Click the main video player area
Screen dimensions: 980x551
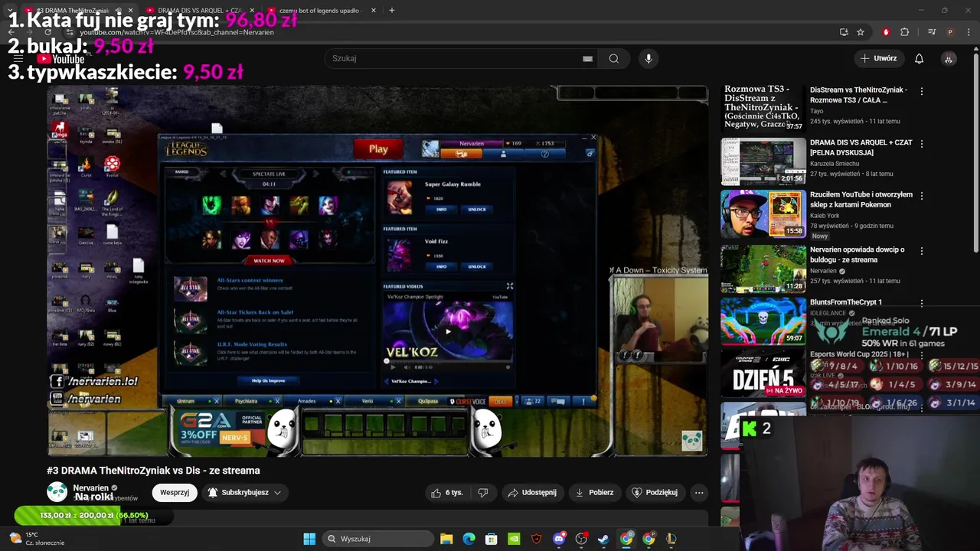(x=377, y=271)
